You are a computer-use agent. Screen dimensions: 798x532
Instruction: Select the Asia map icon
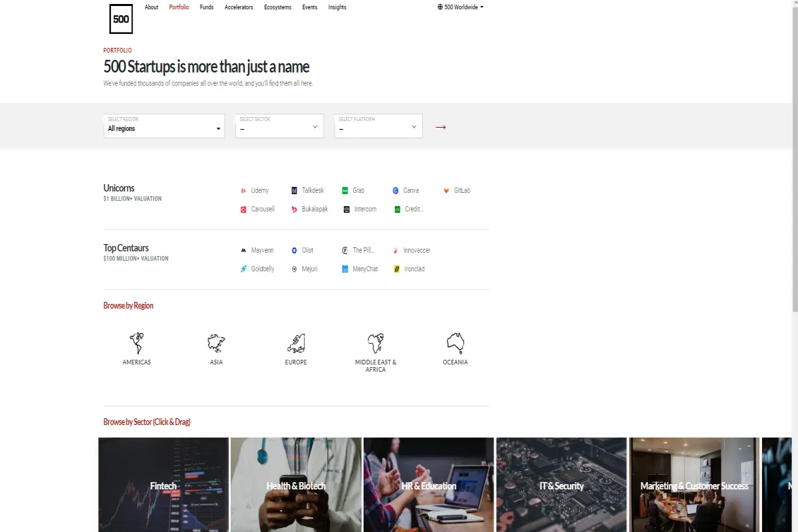[216, 343]
